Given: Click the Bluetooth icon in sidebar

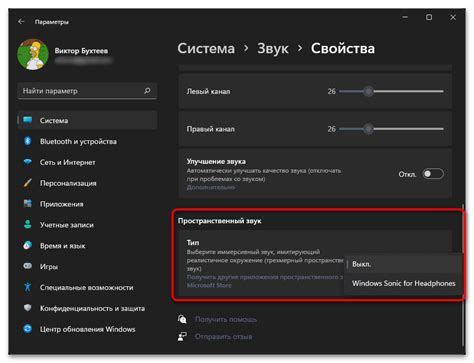Looking at the screenshot, I should (x=28, y=141).
